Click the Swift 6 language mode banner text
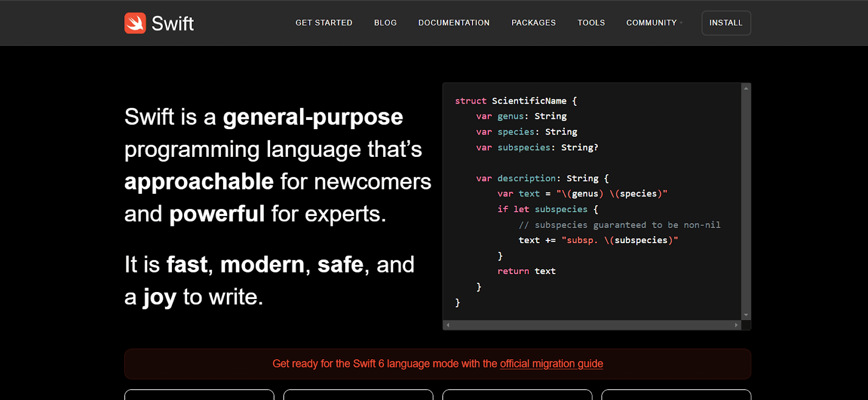This screenshot has height=400, width=868. coord(384,364)
